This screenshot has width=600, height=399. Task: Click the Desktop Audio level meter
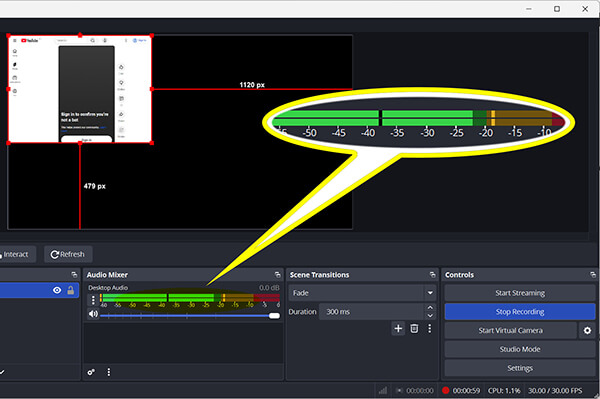190,298
